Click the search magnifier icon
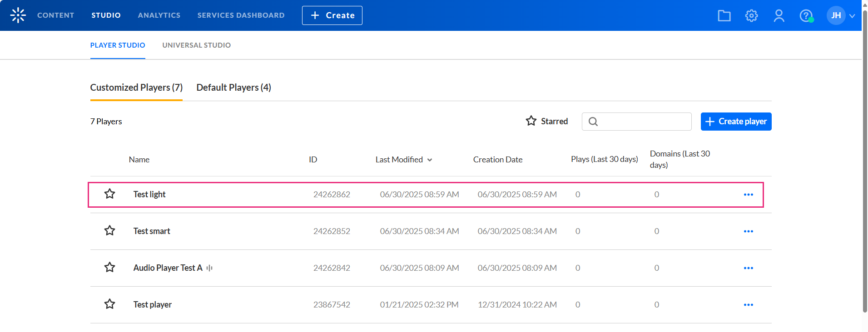Viewport: 868px width, 332px height. (x=593, y=122)
